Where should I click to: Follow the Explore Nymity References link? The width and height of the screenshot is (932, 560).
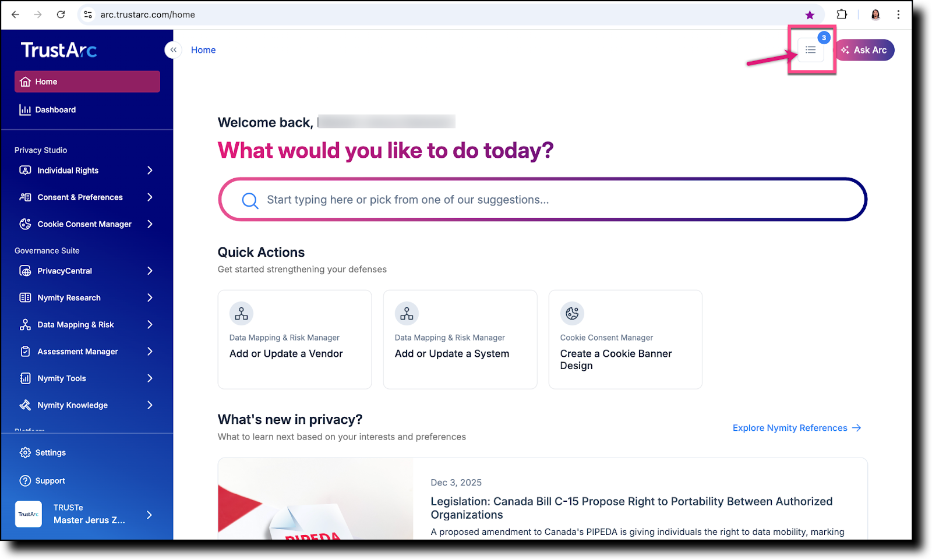click(x=797, y=428)
